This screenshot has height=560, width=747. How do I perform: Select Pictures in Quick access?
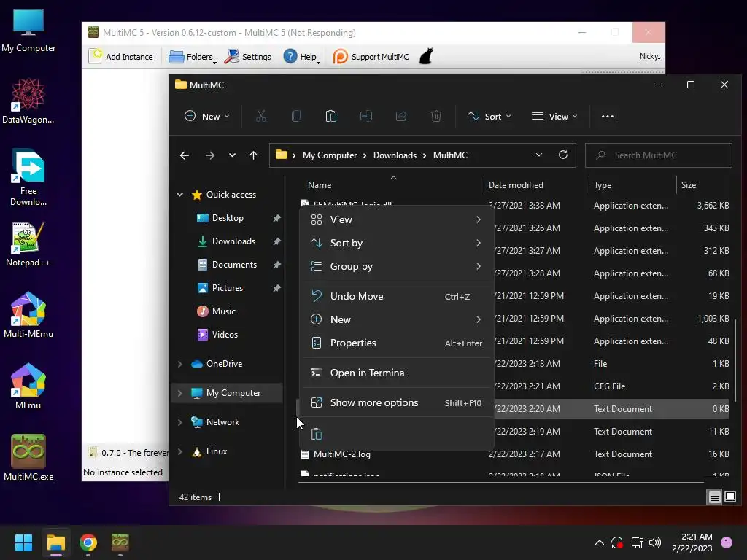(228, 288)
